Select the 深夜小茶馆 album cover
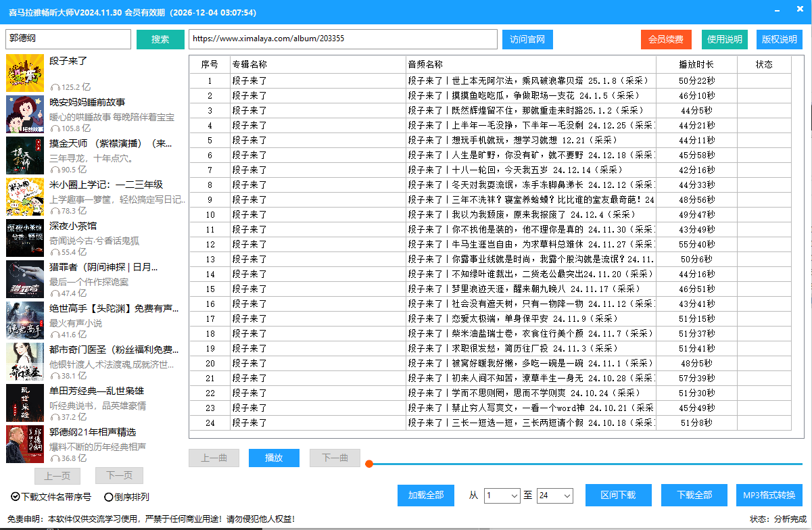The height and width of the screenshot is (530, 812). coord(25,238)
